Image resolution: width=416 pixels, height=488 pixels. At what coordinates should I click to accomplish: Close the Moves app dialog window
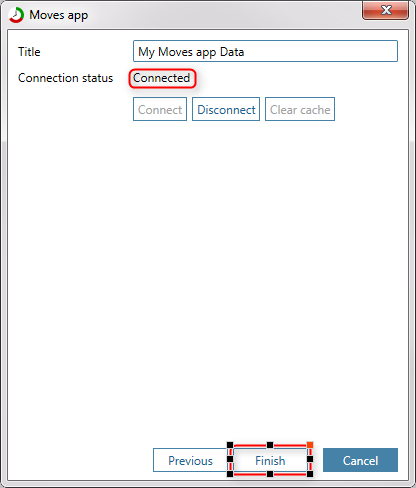(385, 10)
